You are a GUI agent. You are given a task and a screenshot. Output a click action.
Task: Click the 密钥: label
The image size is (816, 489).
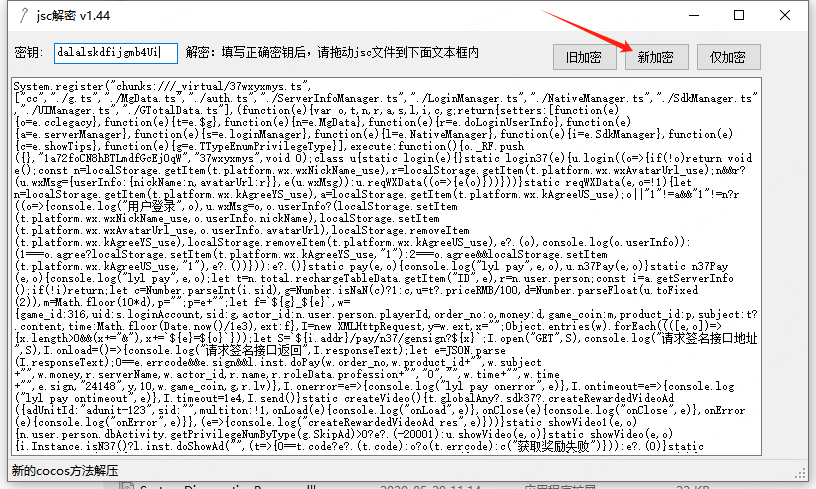[x=29, y=53]
